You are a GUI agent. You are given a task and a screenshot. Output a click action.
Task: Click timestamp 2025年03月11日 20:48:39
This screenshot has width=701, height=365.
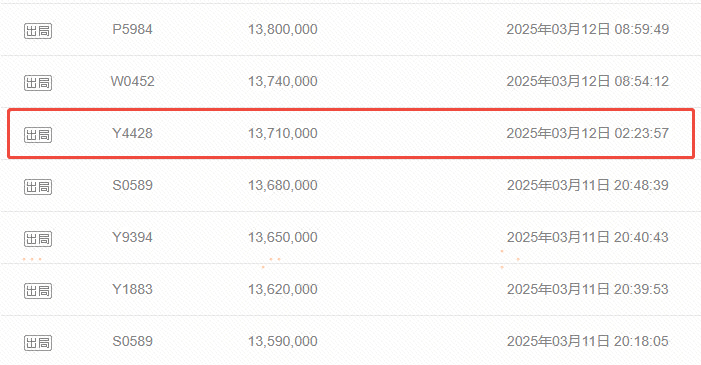588,185
